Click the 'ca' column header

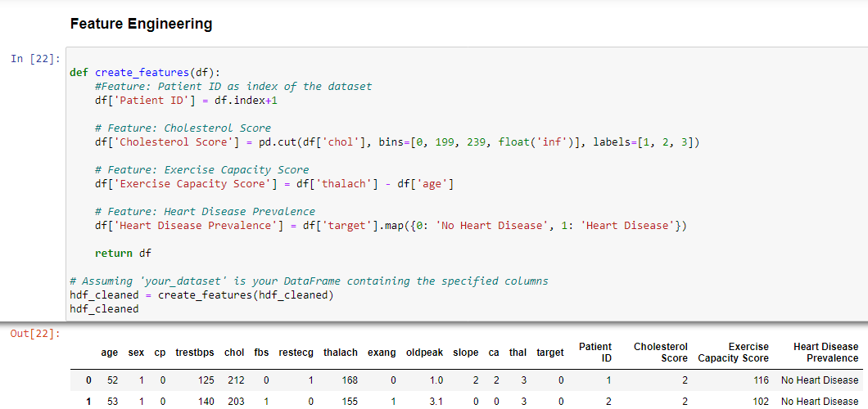[494, 352]
